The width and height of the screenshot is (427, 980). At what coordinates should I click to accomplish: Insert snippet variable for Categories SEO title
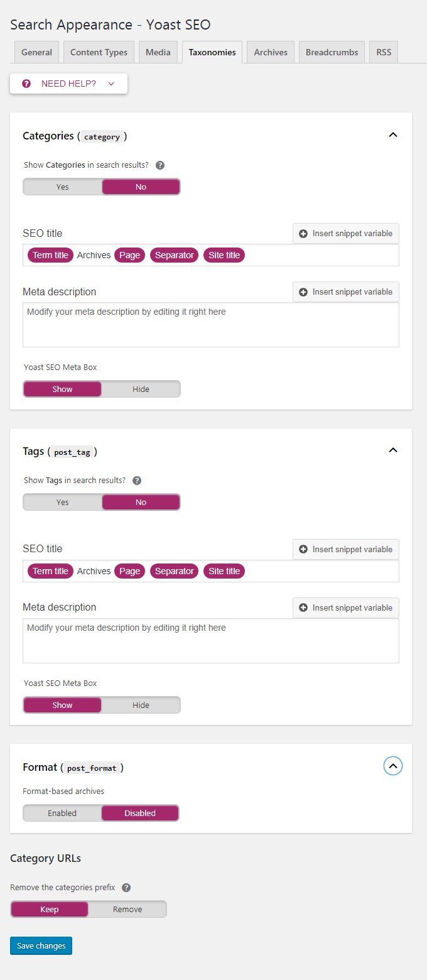(346, 233)
